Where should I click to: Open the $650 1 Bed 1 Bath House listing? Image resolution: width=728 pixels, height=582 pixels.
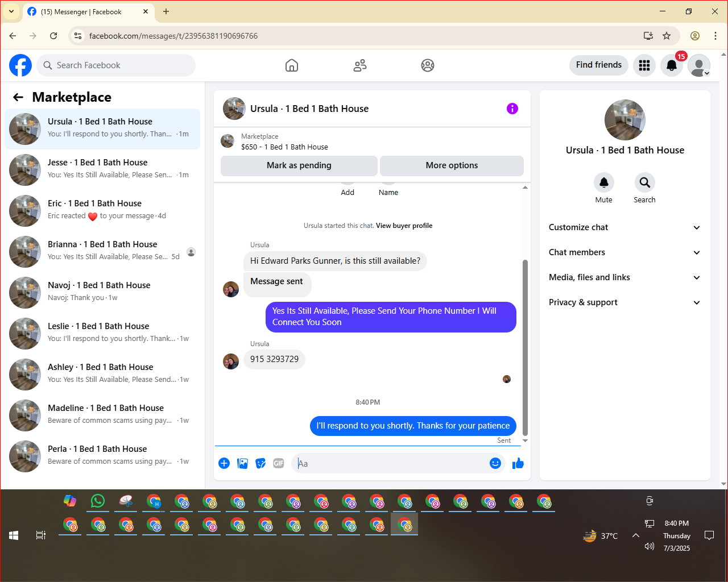point(284,147)
